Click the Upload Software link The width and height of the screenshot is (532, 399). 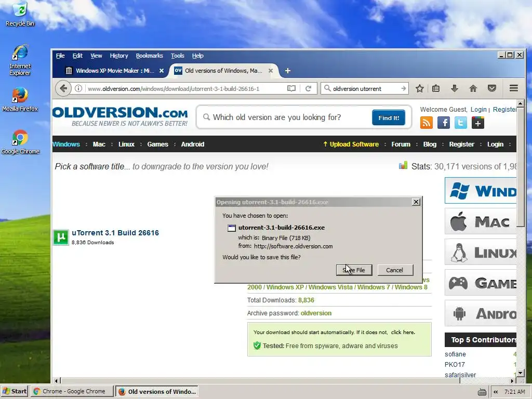coord(351,144)
